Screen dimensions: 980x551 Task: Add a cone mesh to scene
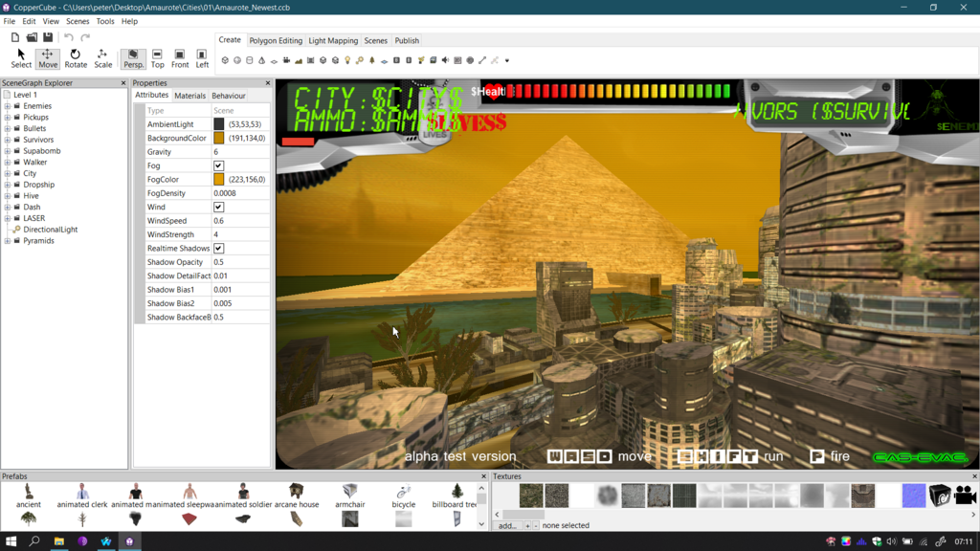[262, 60]
